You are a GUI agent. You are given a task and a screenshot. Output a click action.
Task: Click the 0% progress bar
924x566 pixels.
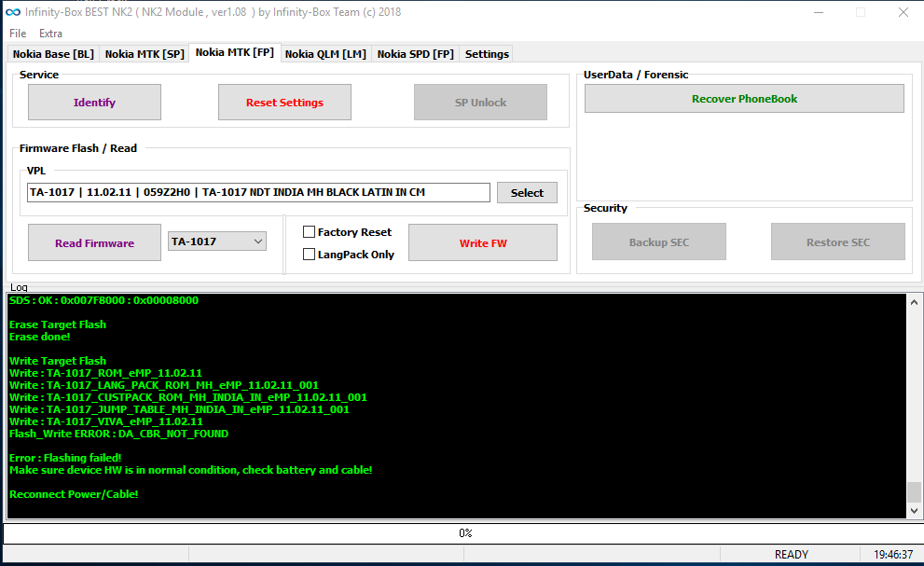462,533
